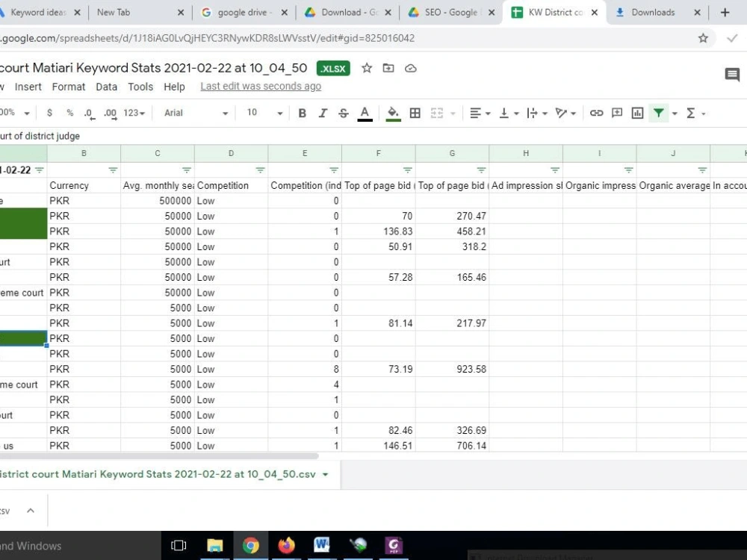
Task: Open Word from taskbar
Action: [322, 545]
